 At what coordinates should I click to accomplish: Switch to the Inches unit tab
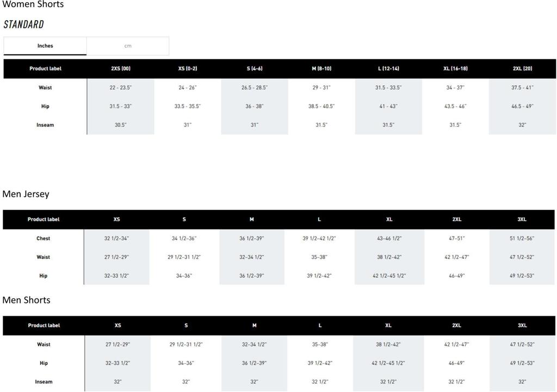(x=45, y=46)
